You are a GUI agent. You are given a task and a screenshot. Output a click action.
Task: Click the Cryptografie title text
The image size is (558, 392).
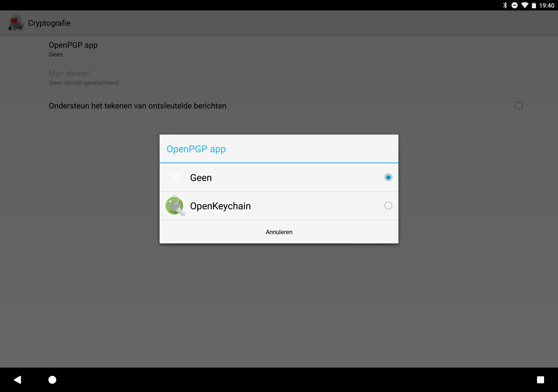click(49, 23)
